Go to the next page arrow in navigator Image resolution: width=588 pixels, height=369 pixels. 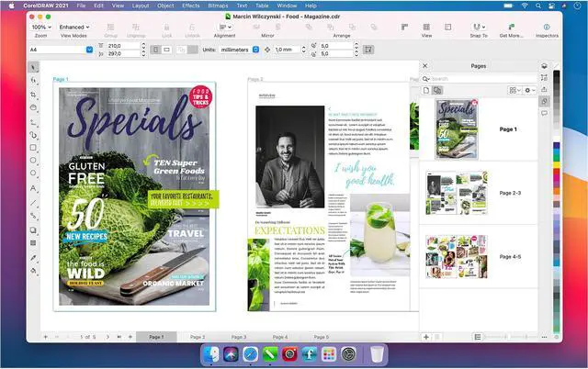pos(107,337)
